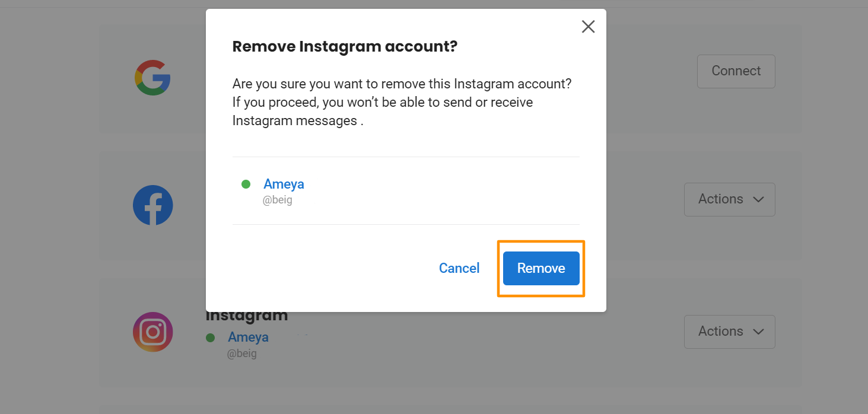Confirm removal with the Remove button
The image size is (868, 414).
pyautogui.click(x=541, y=268)
